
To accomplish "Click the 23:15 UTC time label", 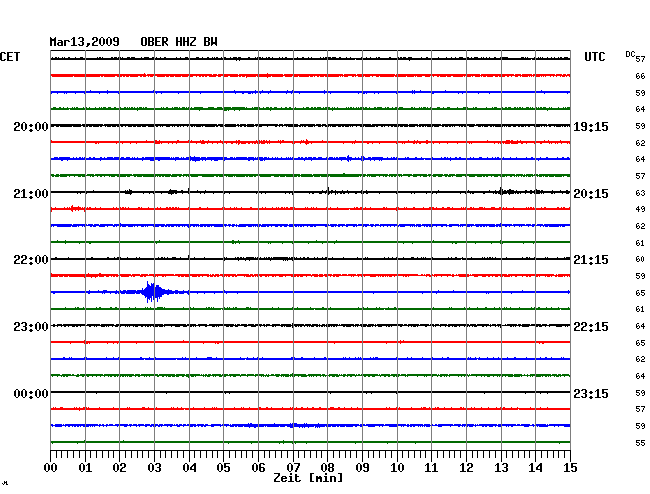I will [591, 394].
